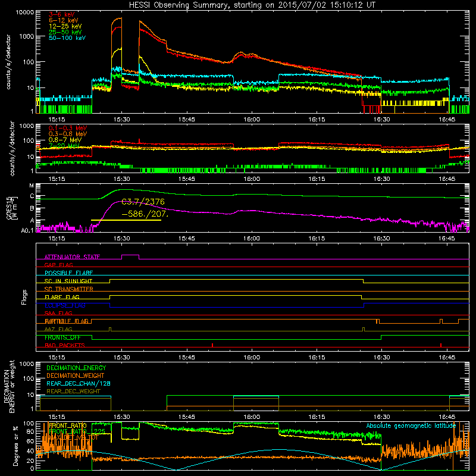Click the -586./207. position annotation

[145, 214]
